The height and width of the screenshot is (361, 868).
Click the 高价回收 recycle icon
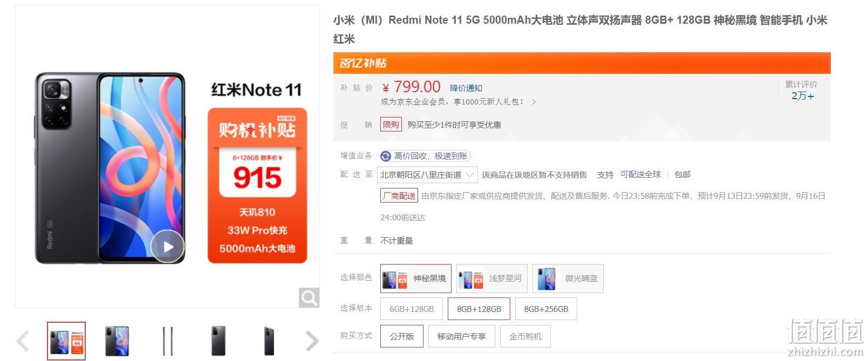coord(386,156)
